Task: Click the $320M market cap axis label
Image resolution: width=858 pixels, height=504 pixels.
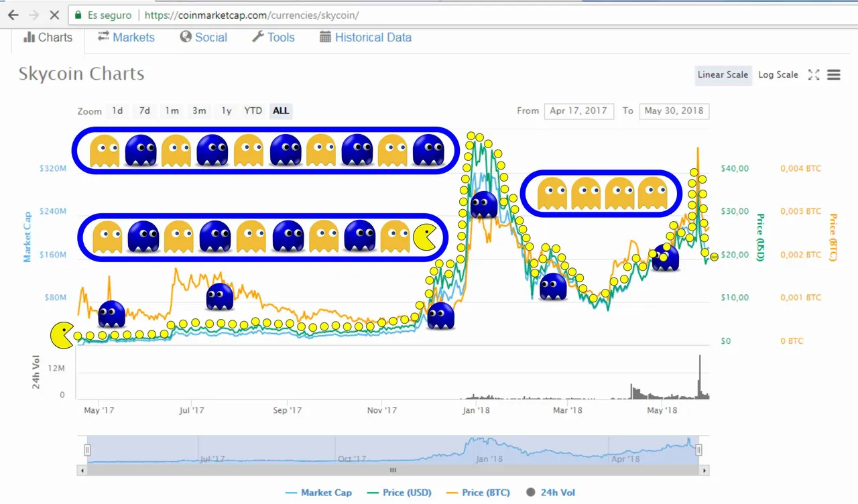Action: point(52,168)
